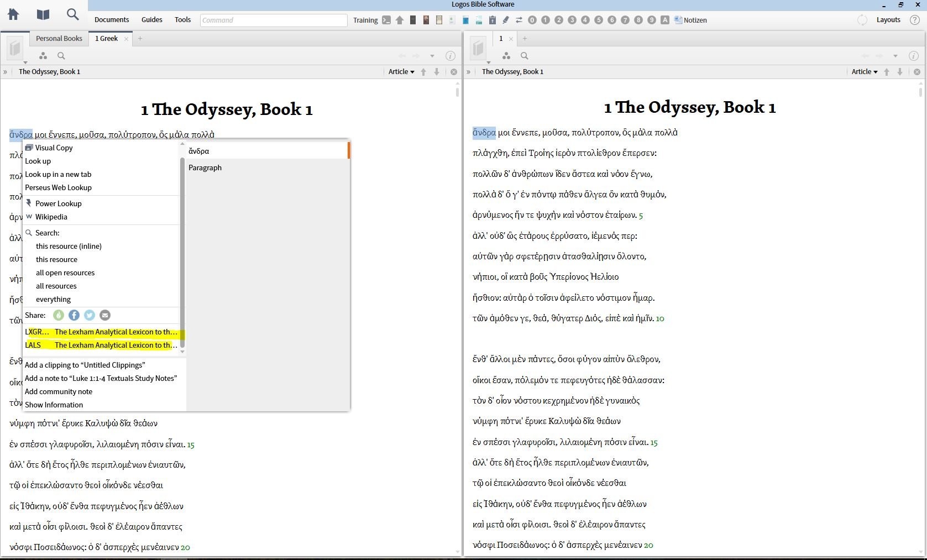Show resource information in the left panel
This screenshot has width=927, height=560.
pos(451,56)
